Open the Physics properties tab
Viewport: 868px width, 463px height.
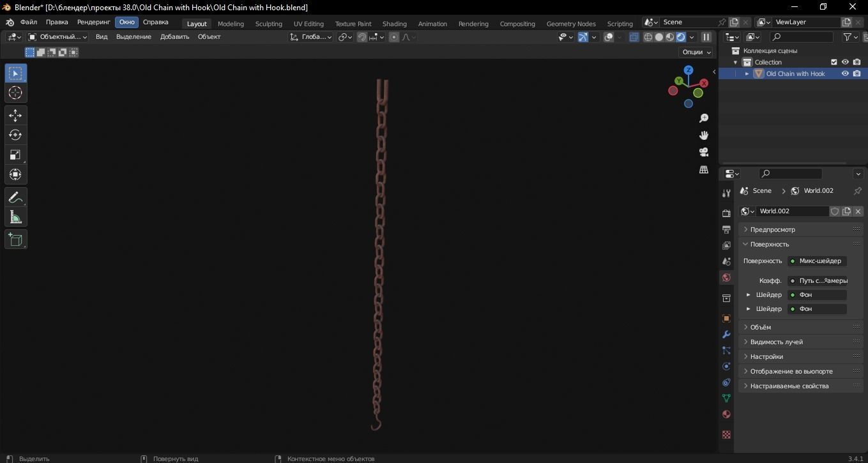click(726, 367)
